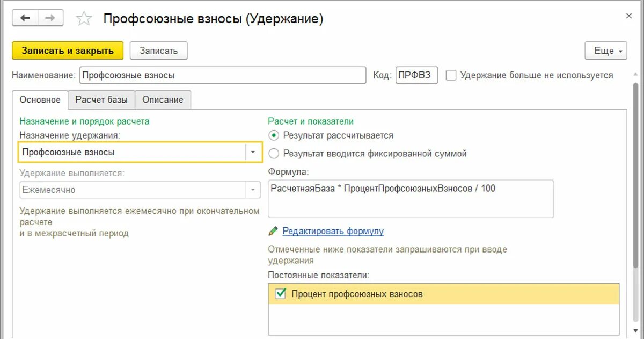
Task: Uncheck Процент профсоюзных взносов
Action: pos(280,294)
